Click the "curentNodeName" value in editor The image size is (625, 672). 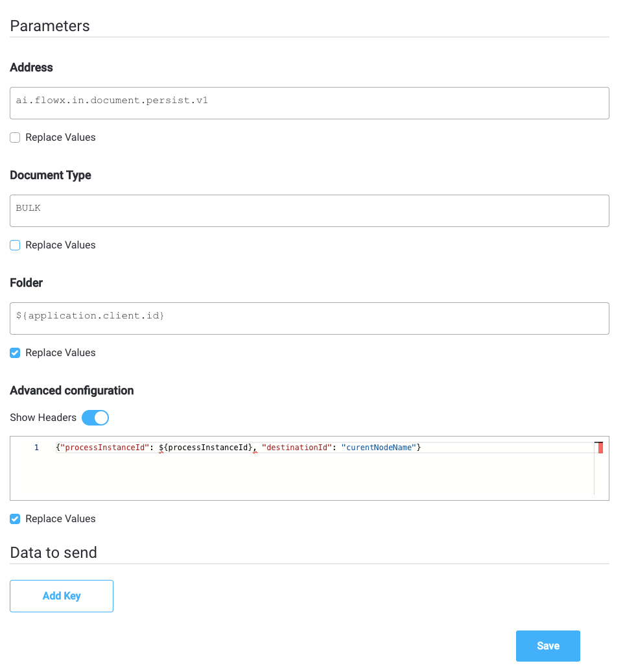pyautogui.click(x=379, y=448)
